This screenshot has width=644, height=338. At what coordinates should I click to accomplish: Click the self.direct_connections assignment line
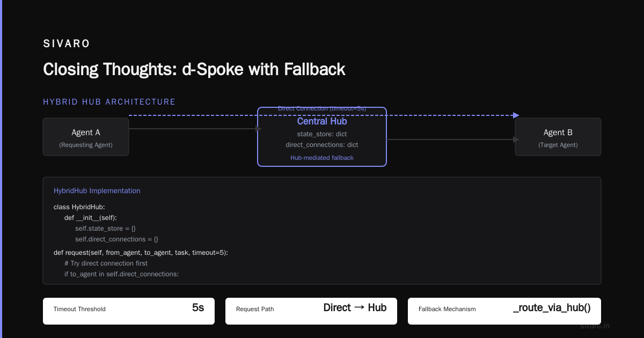(116, 239)
